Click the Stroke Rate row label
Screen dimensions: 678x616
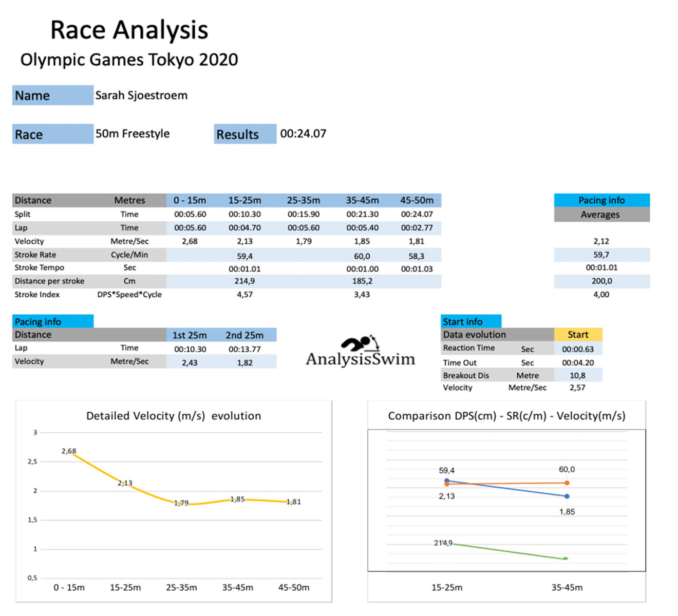click(35, 255)
